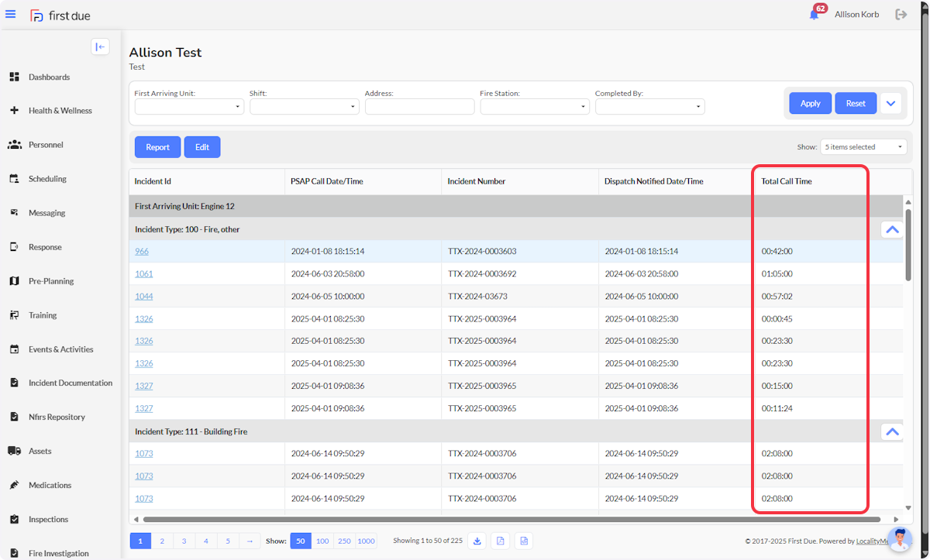
Task: Open incident link 1061
Action: (x=144, y=274)
